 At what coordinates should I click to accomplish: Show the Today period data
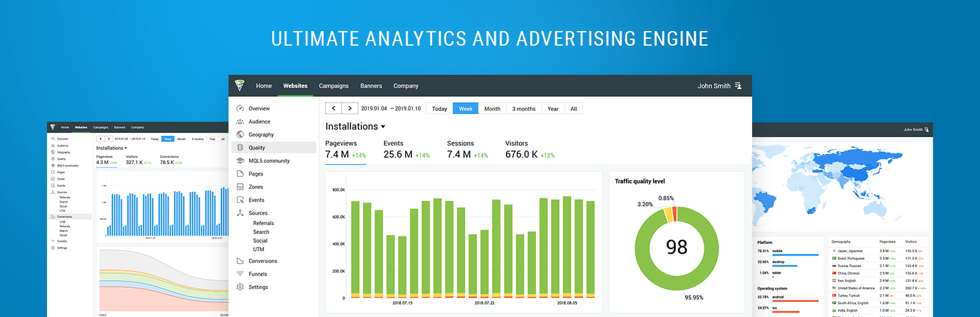(x=439, y=108)
